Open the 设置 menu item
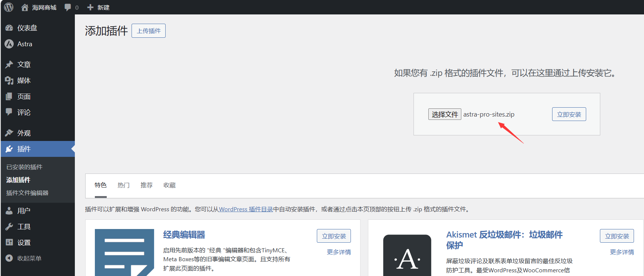The image size is (644, 276). pyautogui.click(x=38, y=242)
